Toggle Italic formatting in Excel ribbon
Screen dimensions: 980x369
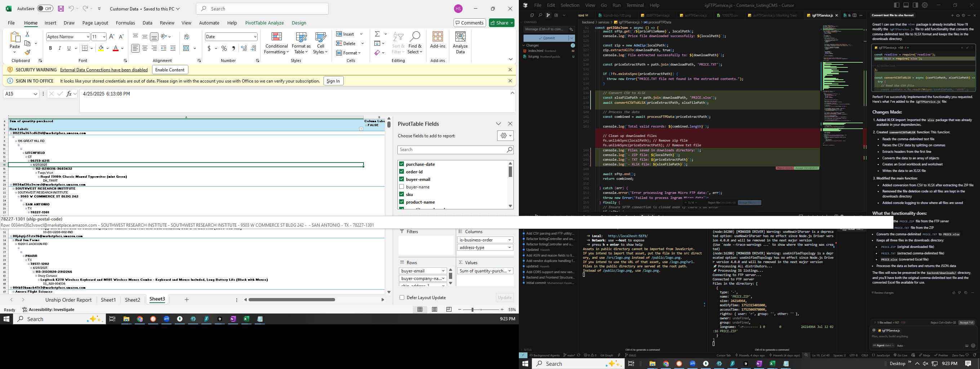click(x=59, y=48)
